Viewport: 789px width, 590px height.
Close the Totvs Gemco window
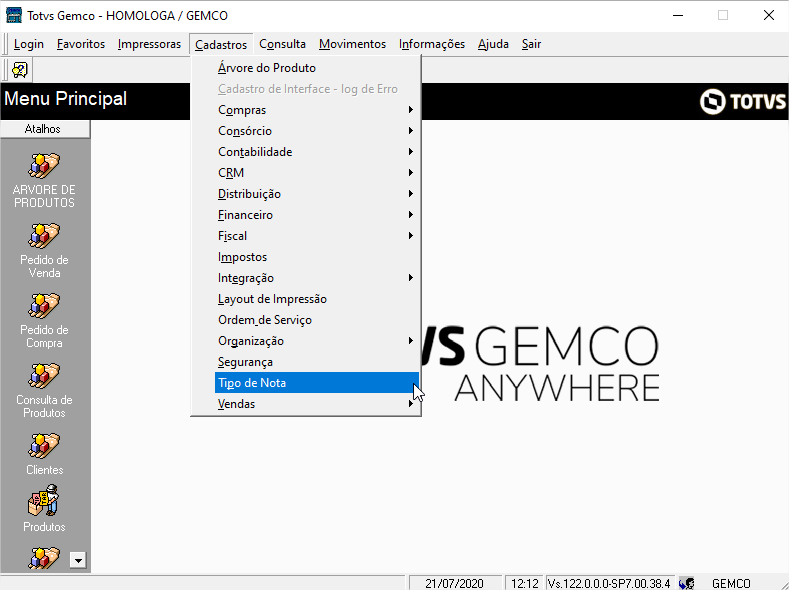point(768,16)
